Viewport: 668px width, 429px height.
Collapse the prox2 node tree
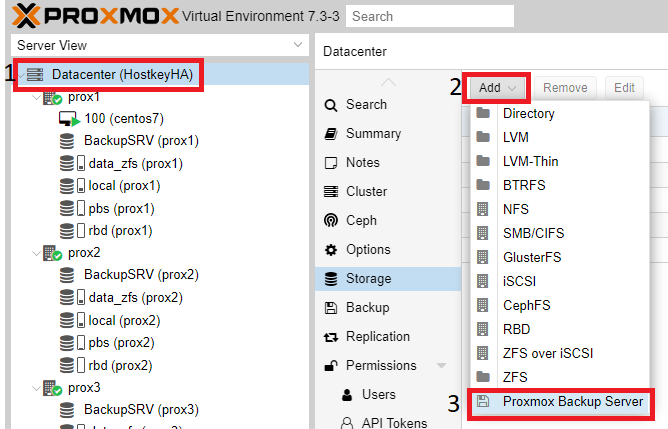(x=36, y=253)
